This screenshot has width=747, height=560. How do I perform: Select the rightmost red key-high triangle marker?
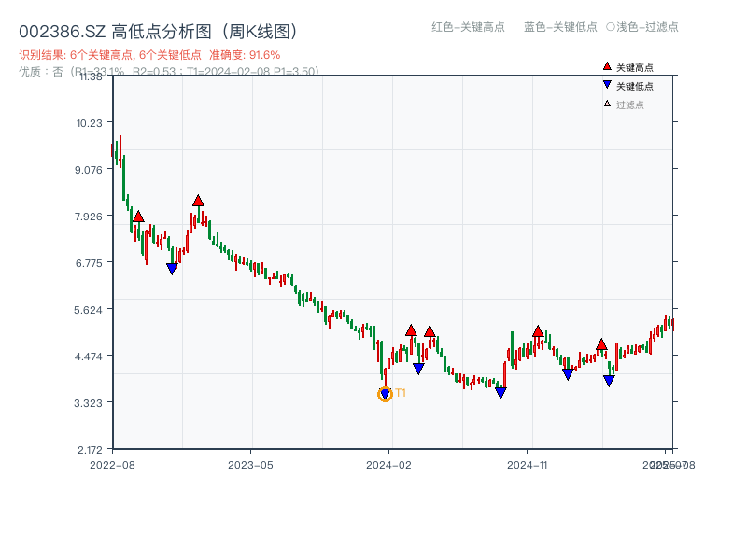(601, 344)
